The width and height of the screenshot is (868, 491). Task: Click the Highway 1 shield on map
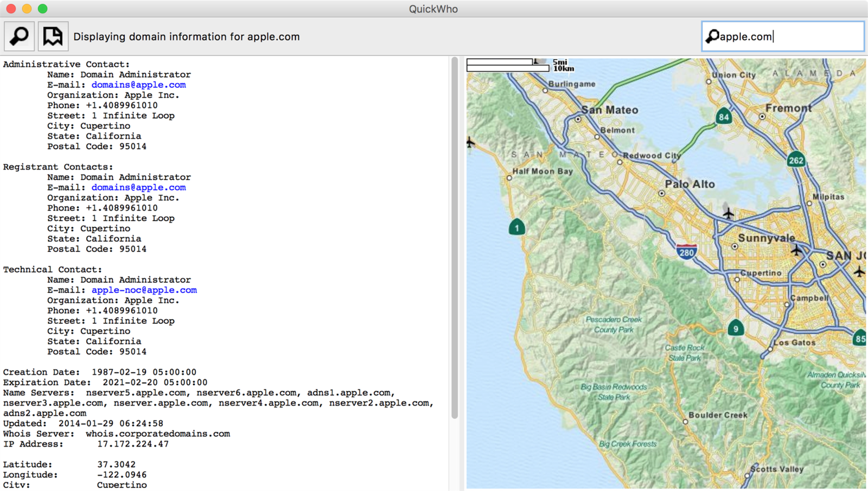click(517, 227)
